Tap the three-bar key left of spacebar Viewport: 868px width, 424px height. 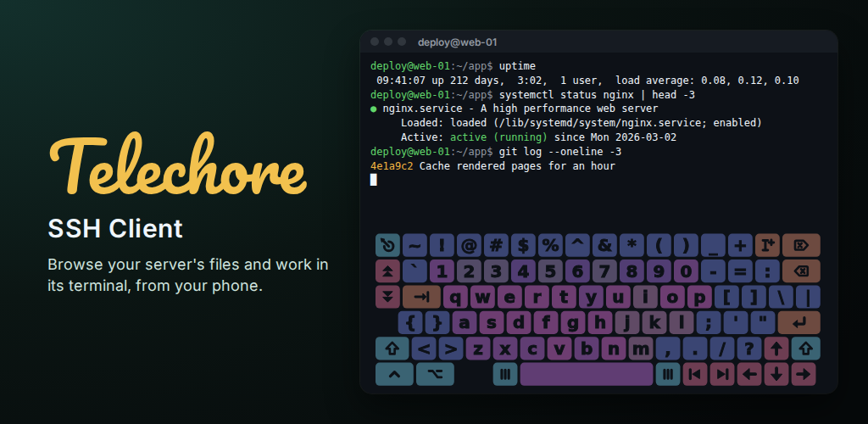click(505, 374)
